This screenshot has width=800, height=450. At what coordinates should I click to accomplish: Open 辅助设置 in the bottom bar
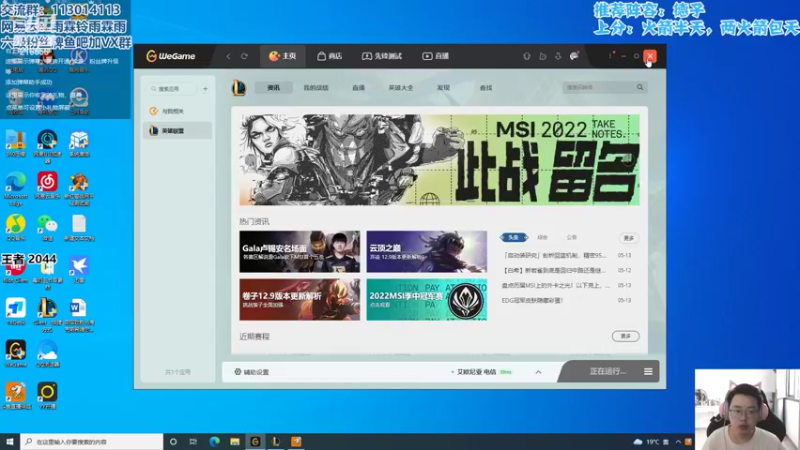(x=252, y=372)
